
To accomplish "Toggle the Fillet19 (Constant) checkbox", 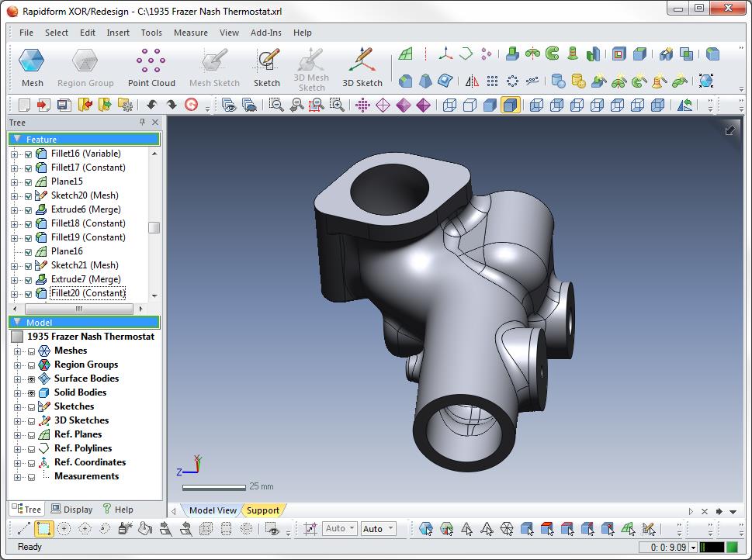I will tap(28, 238).
